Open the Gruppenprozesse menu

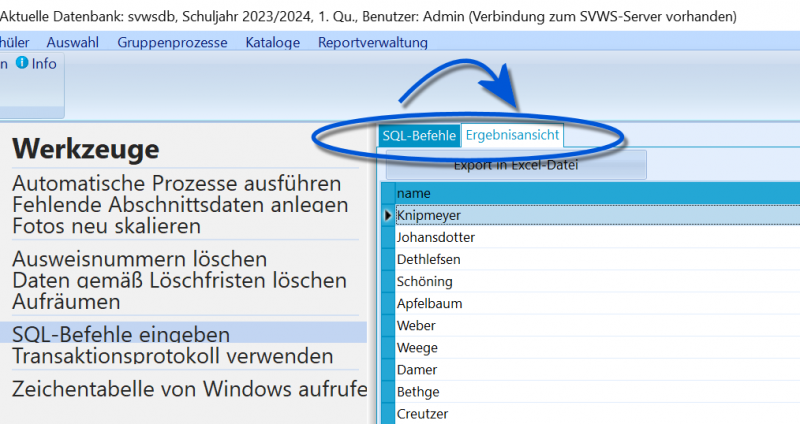click(x=172, y=42)
